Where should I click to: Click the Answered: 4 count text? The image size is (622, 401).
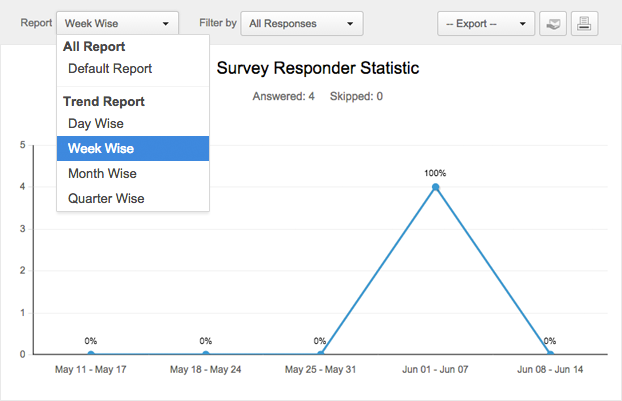(x=284, y=97)
